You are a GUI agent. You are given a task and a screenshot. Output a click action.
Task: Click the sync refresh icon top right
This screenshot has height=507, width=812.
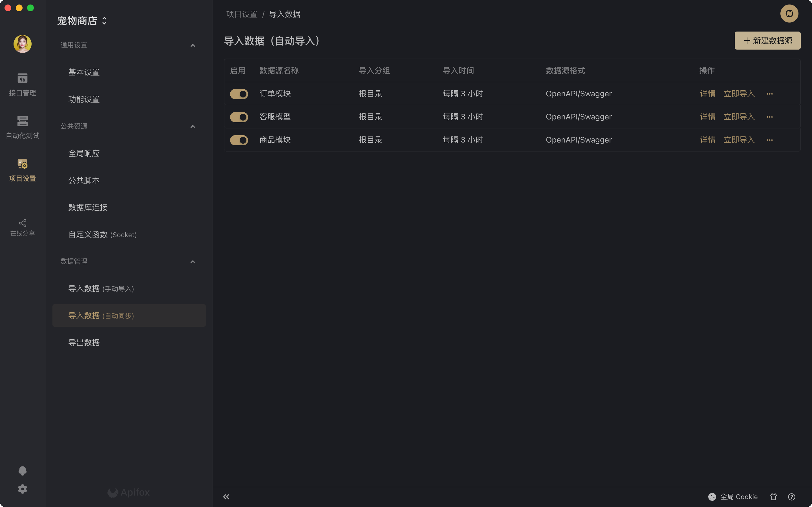tap(789, 14)
